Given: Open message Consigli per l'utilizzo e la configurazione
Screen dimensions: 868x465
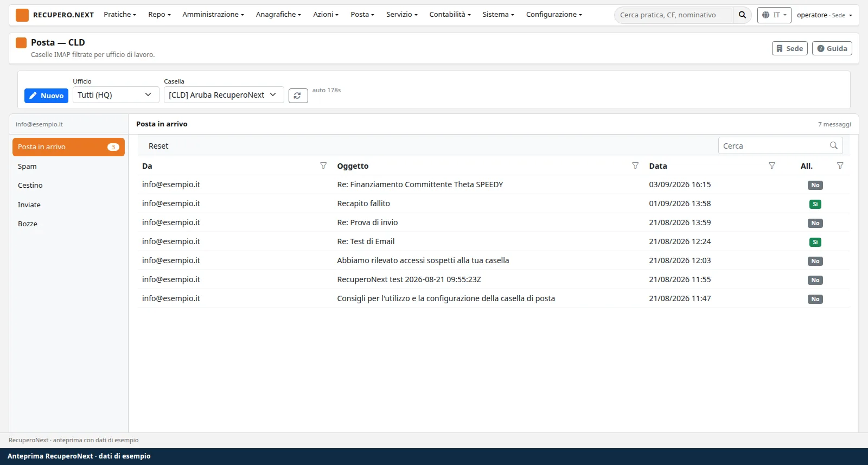Looking at the screenshot, I should pos(494,298).
